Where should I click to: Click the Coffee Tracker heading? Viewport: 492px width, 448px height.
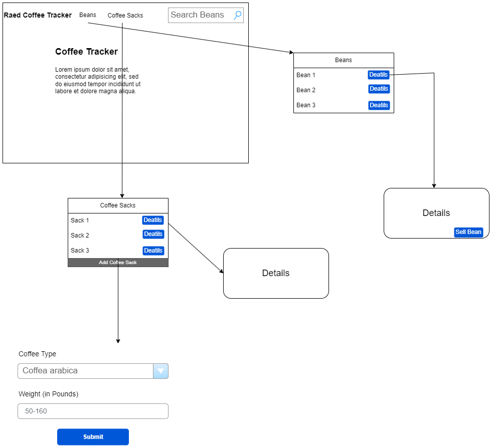pos(86,52)
